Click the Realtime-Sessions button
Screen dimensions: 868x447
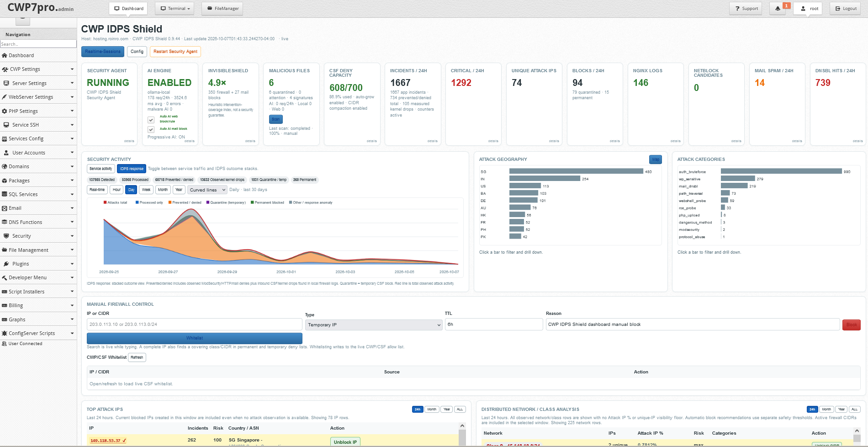coord(103,52)
